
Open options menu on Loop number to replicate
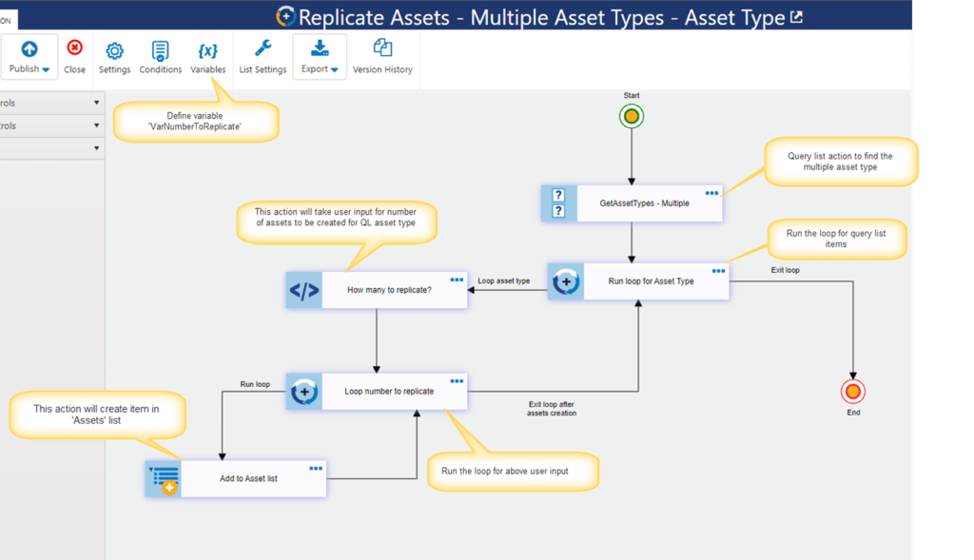[457, 381]
